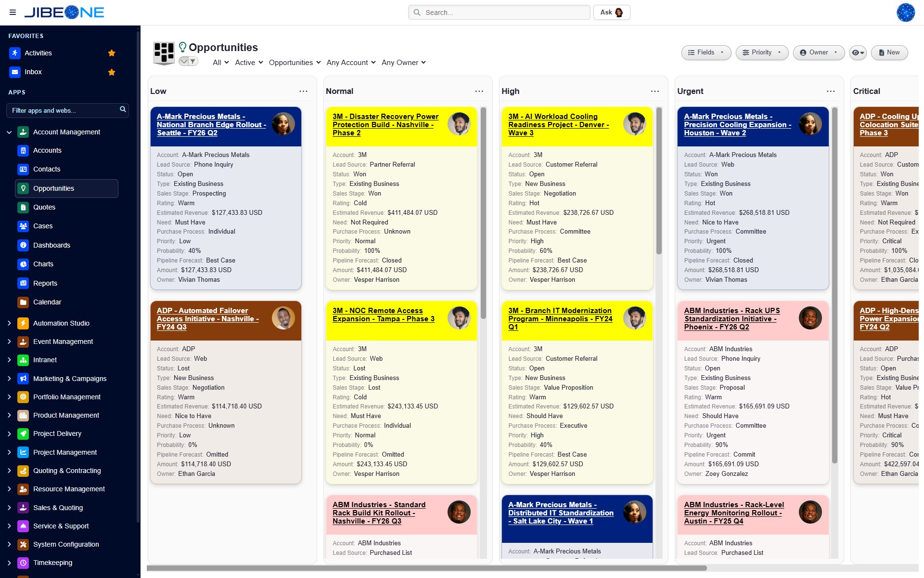The image size is (924, 578).
Task: Collapse the Account Management group
Action: 9,132
